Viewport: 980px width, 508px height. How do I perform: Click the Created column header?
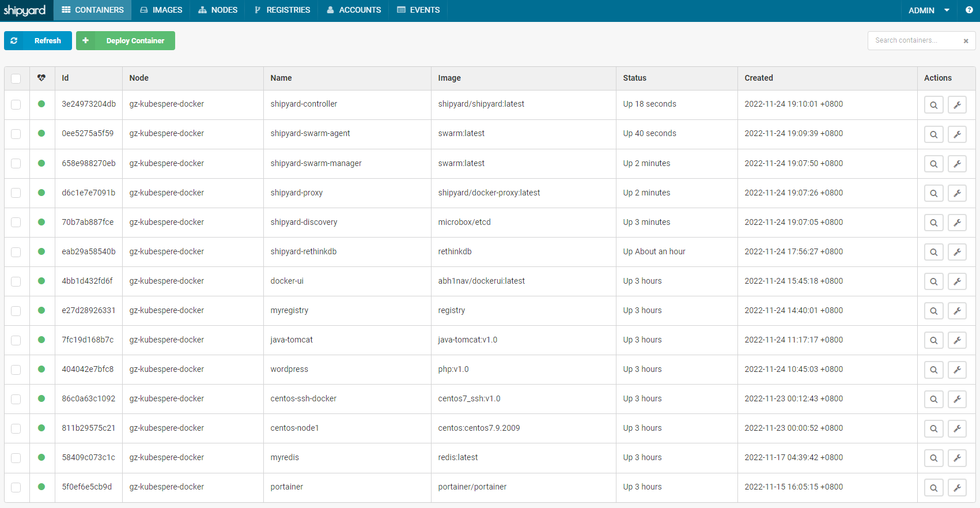pos(759,78)
